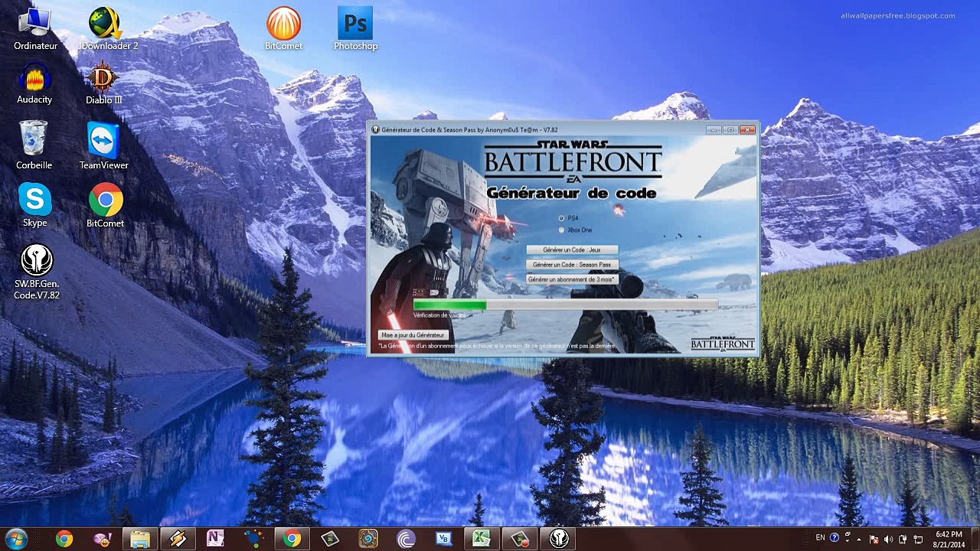Open the volume control in the tray
The image size is (980, 551).
point(888,539)
